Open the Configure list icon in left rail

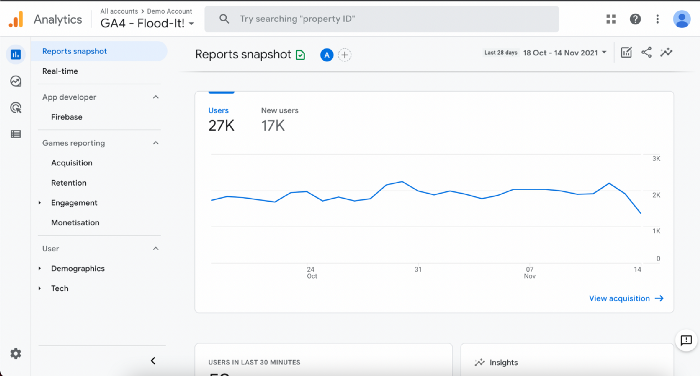click(x=16, y=134)
